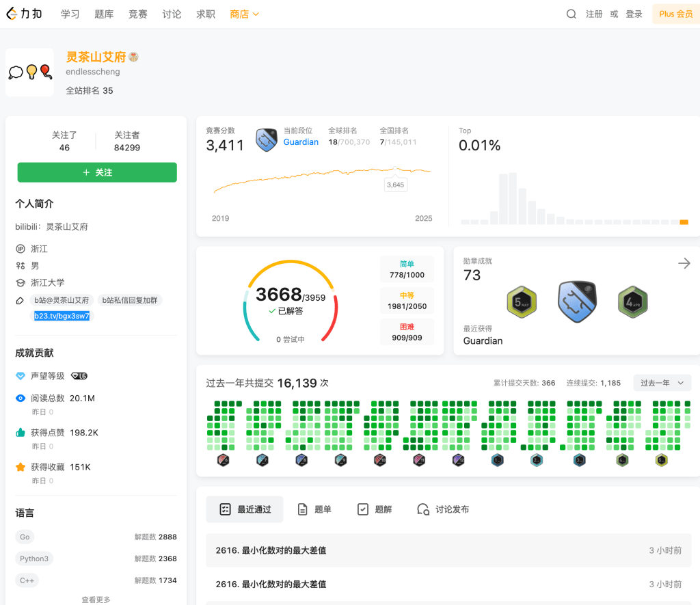
Task: Click the reputation level diamond icon
Action: click(x=21, y=376)
